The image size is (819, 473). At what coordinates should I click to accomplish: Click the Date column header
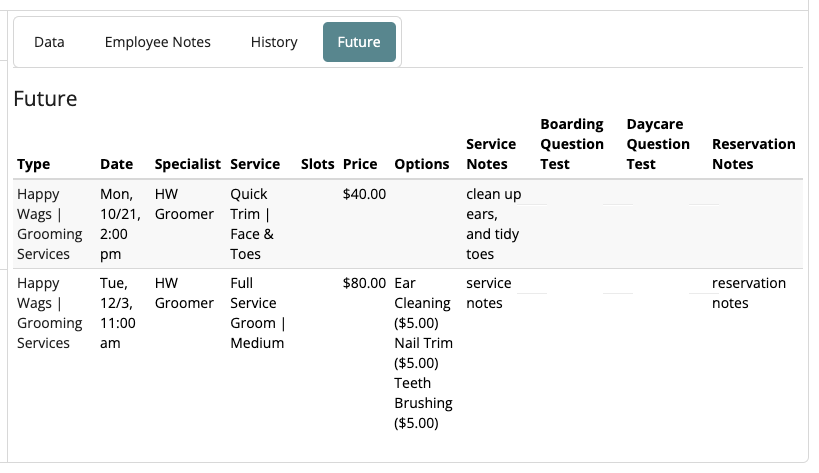pyautogui.click(x=116, y=164)
